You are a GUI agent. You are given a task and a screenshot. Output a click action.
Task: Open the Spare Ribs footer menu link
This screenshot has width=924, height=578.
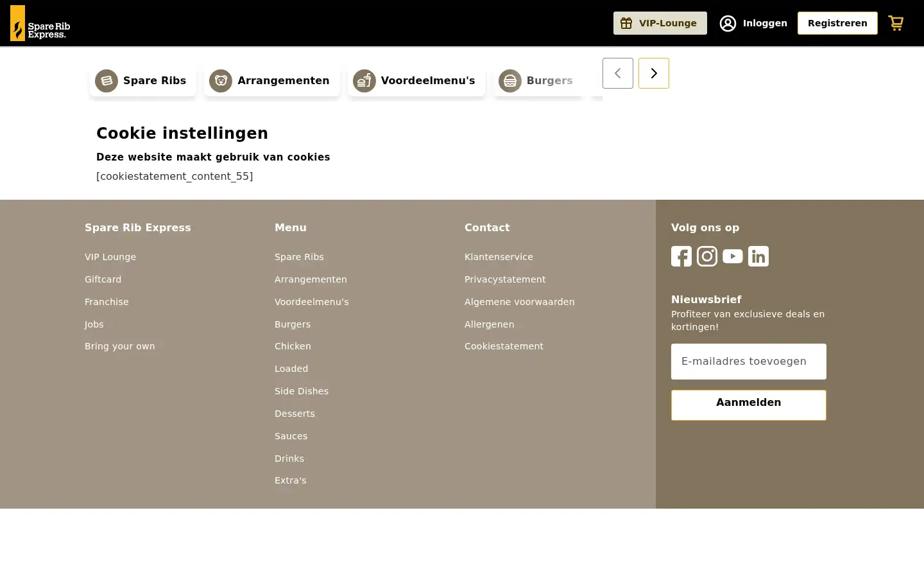(x=299, y=257)
